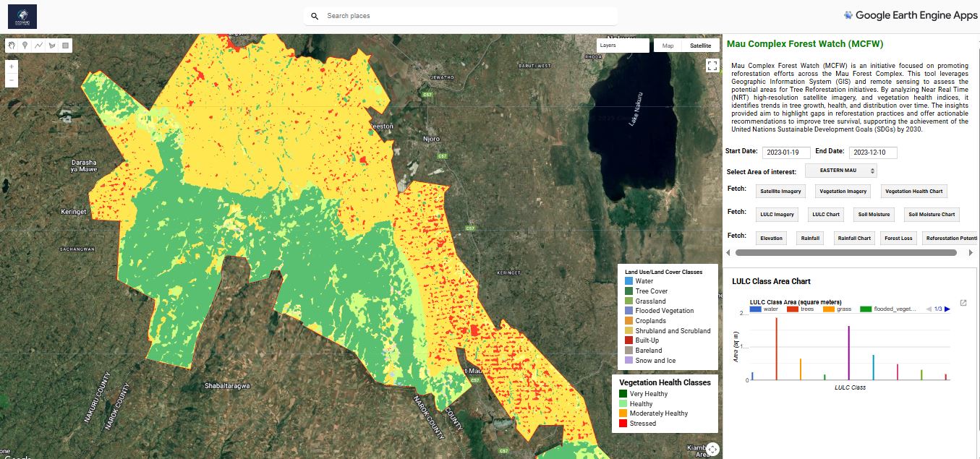Click the purple bar in LULC chart

coord(848,353)
